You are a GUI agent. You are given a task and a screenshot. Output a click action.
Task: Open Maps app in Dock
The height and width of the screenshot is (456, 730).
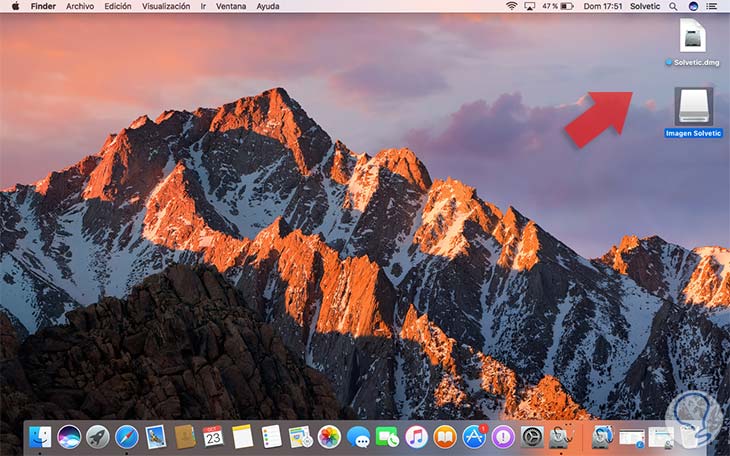[x=300, y=437]
